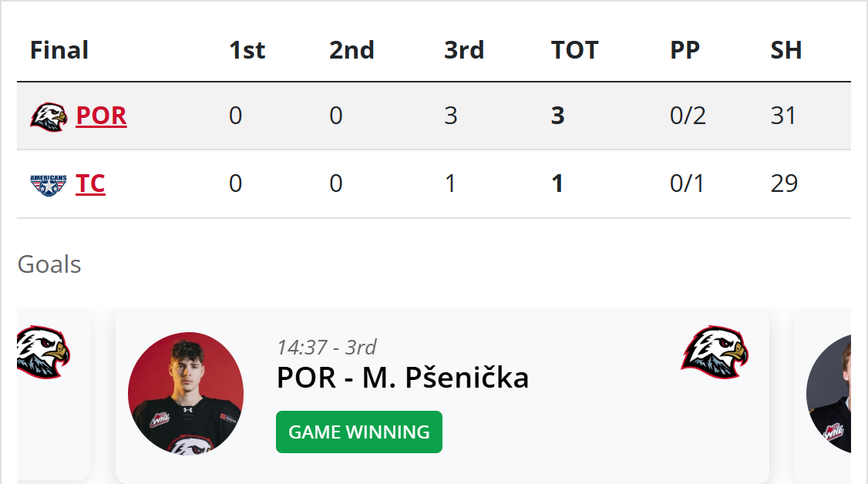Click TC's power play value 0/1

pyautogui.click(x=687, y=184)
